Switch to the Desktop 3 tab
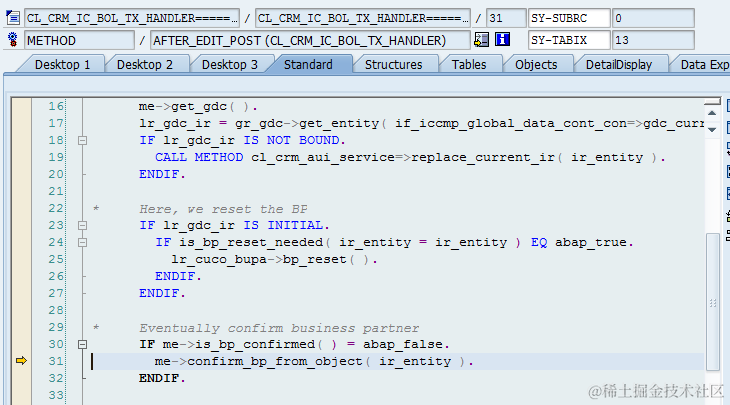This screenshot has width=730, height=405. pyautogui.click(x=230, y=64)
